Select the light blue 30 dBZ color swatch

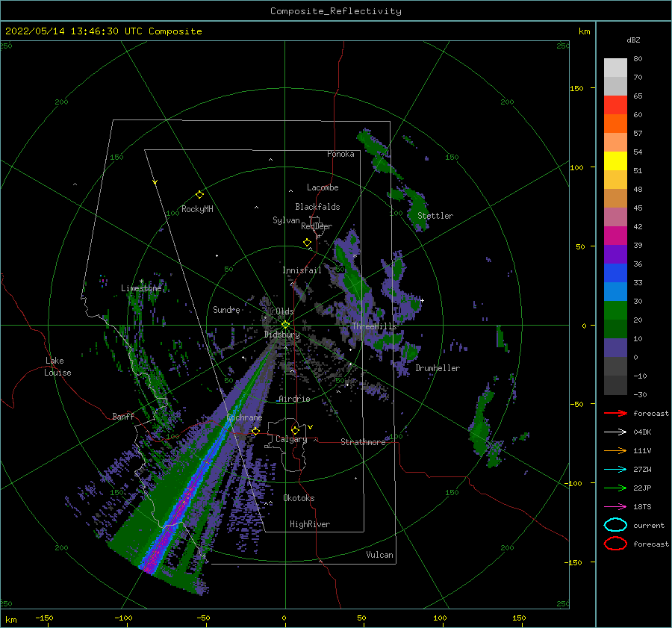[615, 291]
